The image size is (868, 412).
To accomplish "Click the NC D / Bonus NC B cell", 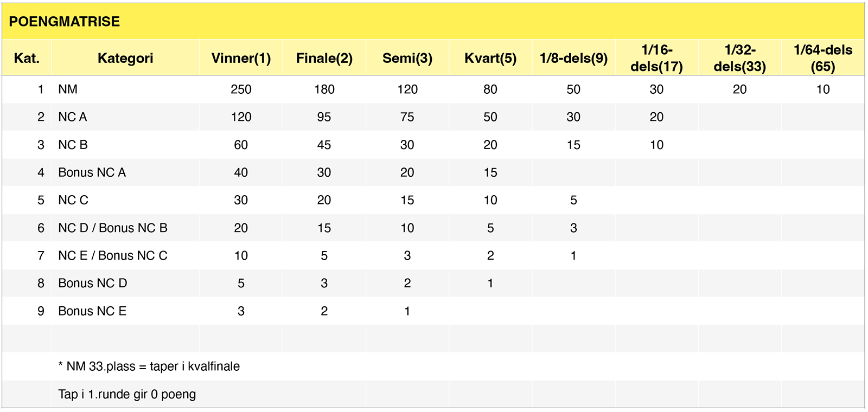I will coord(125,228).
